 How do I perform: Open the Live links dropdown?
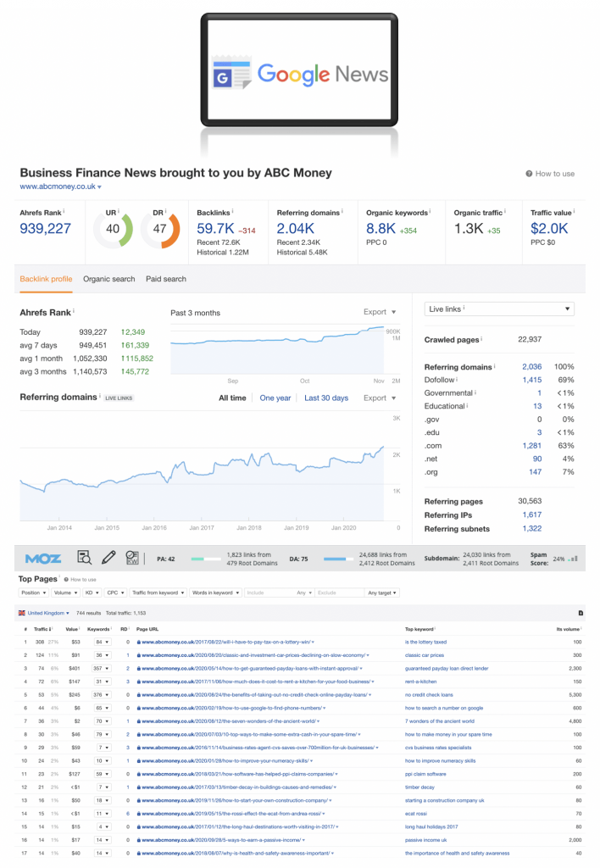(499, 309)
